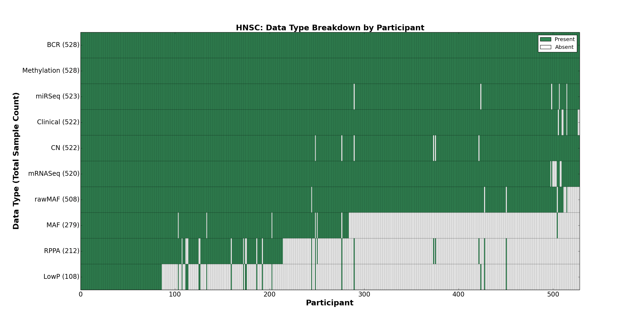Image resolution: width=644 pixels, height=322 pixels.
Task: Click the MAF (279) row label
Action: coord(63,225)
